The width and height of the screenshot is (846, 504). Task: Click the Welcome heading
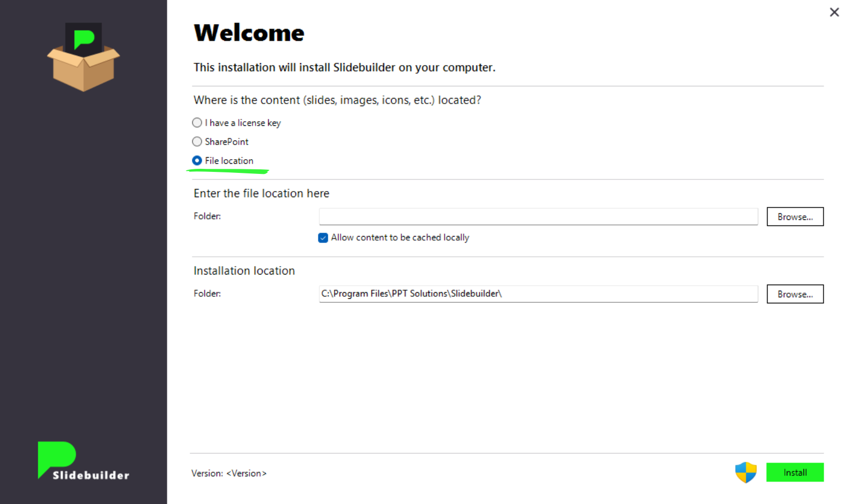249,33
